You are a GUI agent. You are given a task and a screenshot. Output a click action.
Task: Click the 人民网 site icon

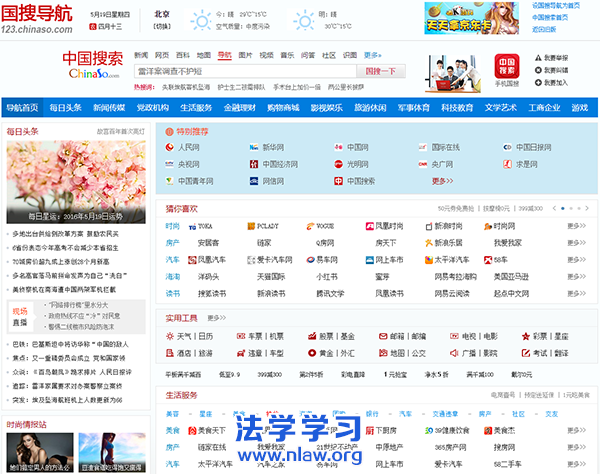coord(170,147)
